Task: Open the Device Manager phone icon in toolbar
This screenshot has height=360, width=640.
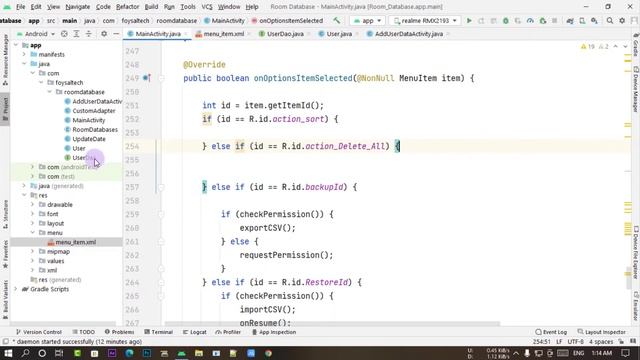Action: (582, 20)
